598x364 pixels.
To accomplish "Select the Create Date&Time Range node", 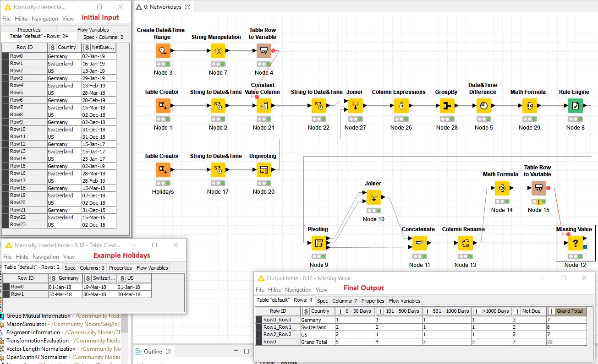I will pos(163,51).
